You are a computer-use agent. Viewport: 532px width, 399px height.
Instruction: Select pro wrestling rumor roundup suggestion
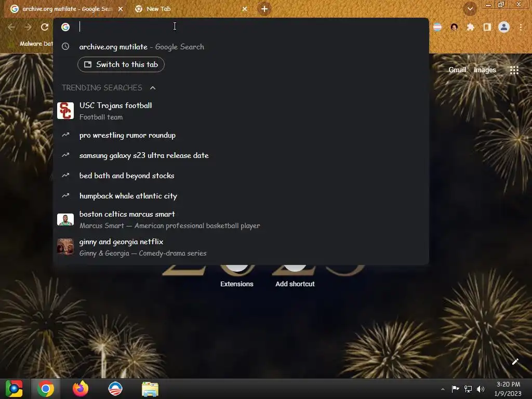pyautogui.click(x=241, y=135)
